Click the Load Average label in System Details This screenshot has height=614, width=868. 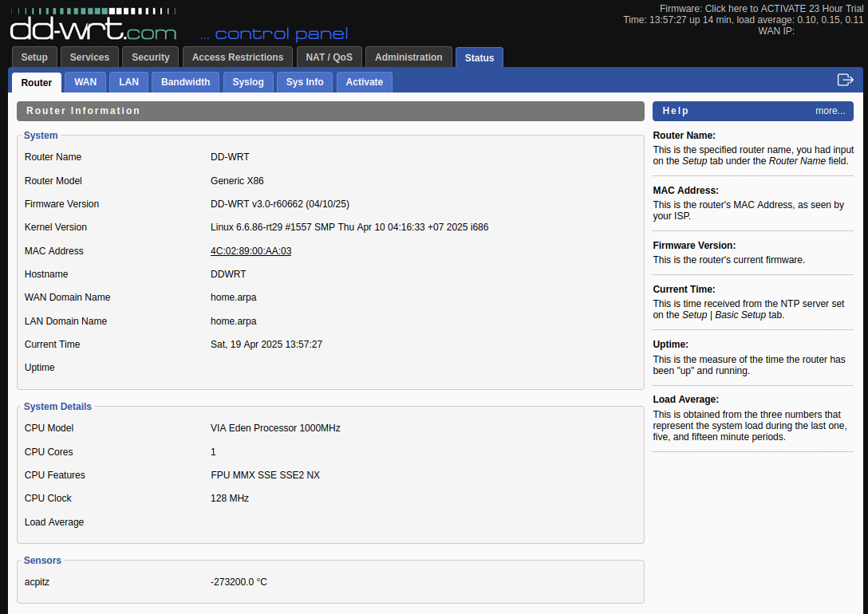[x=54, y=522]
